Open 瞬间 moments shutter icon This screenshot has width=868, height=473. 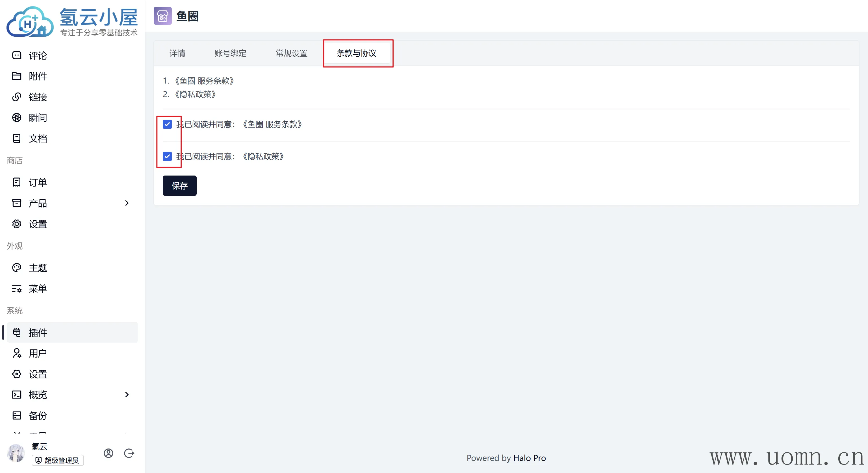pos(16,117)
